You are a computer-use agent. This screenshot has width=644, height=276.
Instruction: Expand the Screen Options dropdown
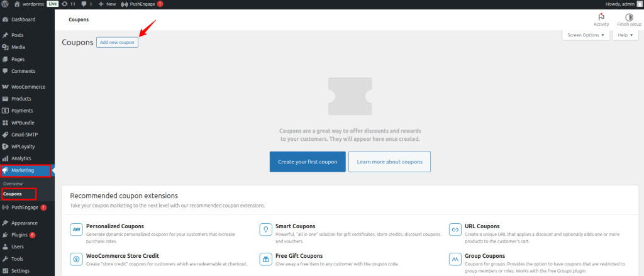(x=586, y=35)
